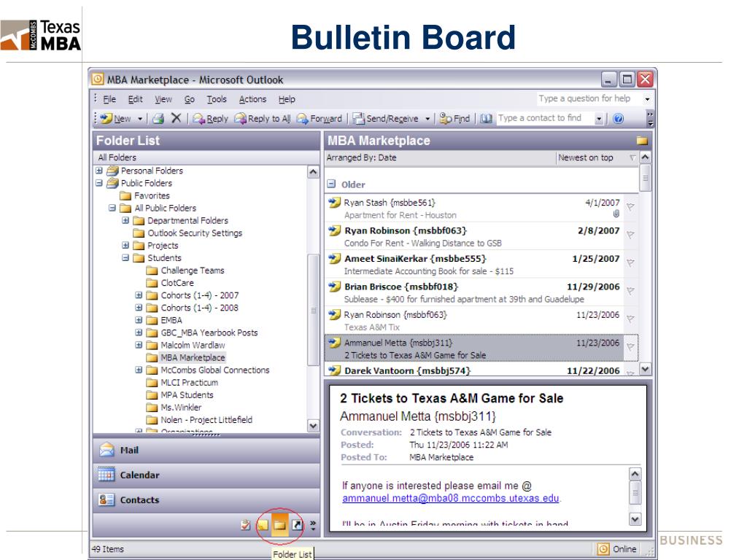The image size is (747, 560).
Task: Expand Personal Folders tree node
Action: point(99,171)
